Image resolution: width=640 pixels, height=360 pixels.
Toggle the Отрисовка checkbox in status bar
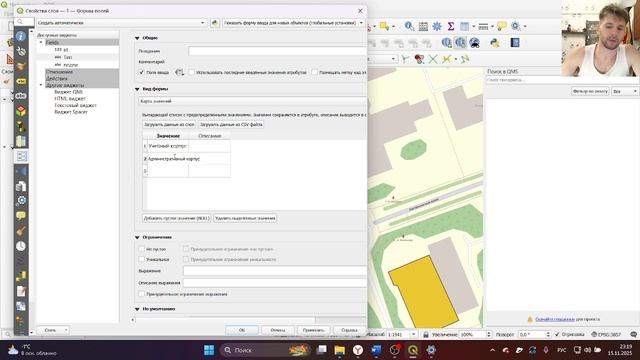(x=557, y=334)
